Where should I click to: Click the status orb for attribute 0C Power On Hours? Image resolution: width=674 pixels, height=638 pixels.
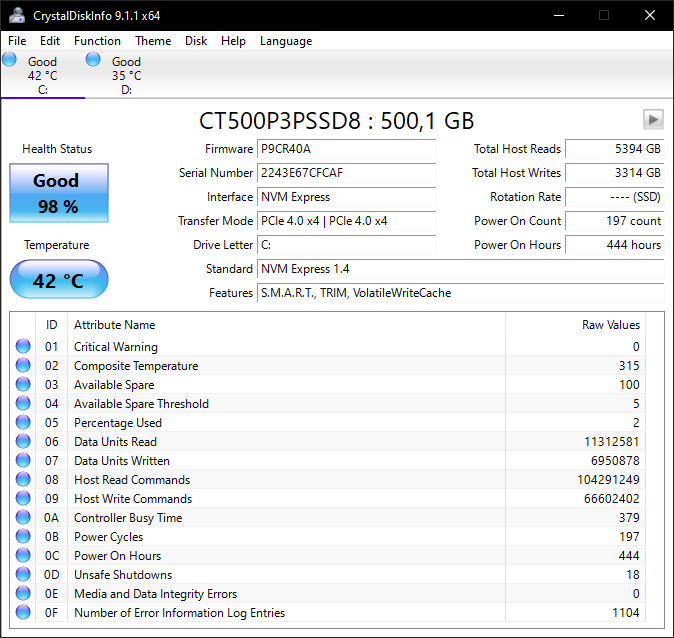coord(23,555)
